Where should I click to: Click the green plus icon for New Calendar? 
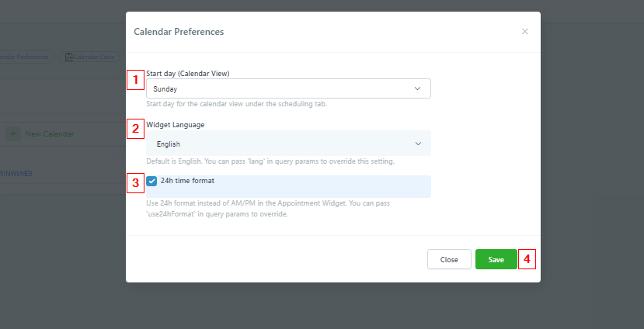pyautogui.click(x=13, y=133)
